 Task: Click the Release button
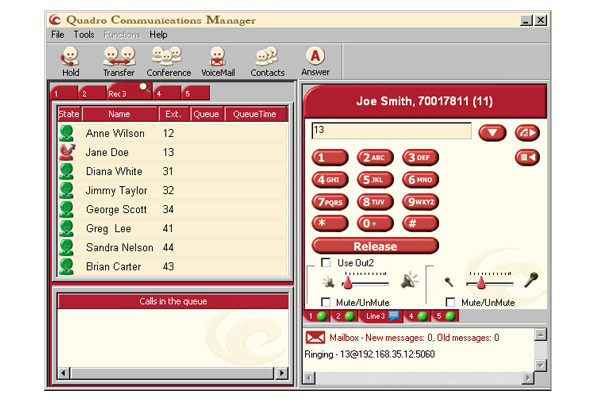375,246
